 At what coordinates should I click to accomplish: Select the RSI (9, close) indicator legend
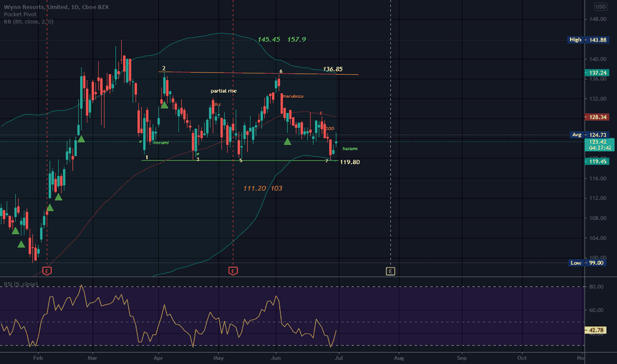21,284
